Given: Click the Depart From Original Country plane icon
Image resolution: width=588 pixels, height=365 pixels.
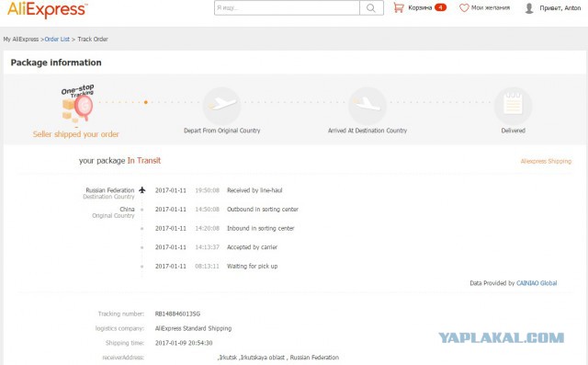Looking at the screenshot, I should pos(222,106).
